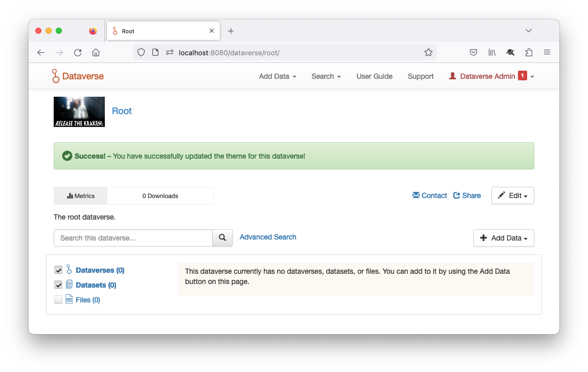Click the Dataverse logo in navbar

click(78, 76)
